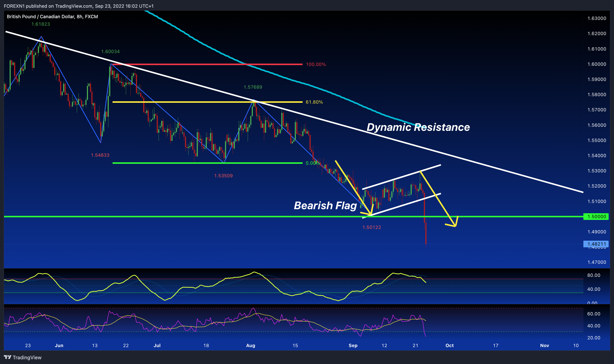
Task: Click the 'Aug' label on time axis
Action: tap(251, 346)
